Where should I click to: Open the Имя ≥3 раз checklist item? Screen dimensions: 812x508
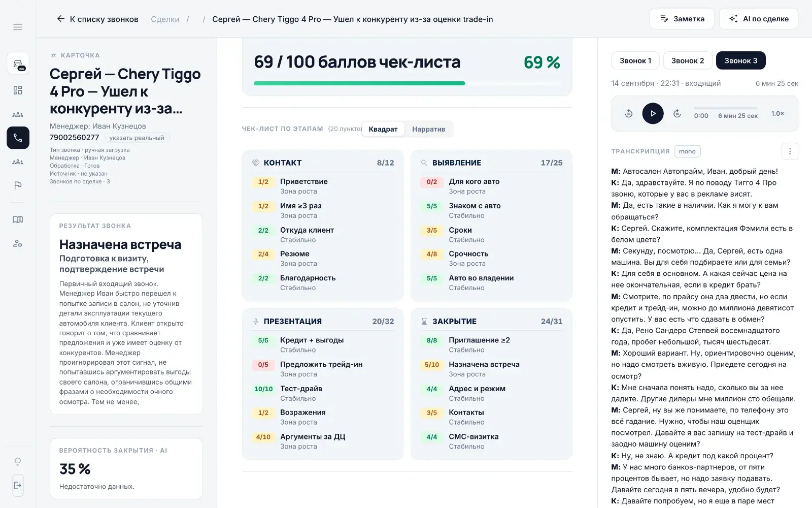pyautogui.click(x=323, y=210)
